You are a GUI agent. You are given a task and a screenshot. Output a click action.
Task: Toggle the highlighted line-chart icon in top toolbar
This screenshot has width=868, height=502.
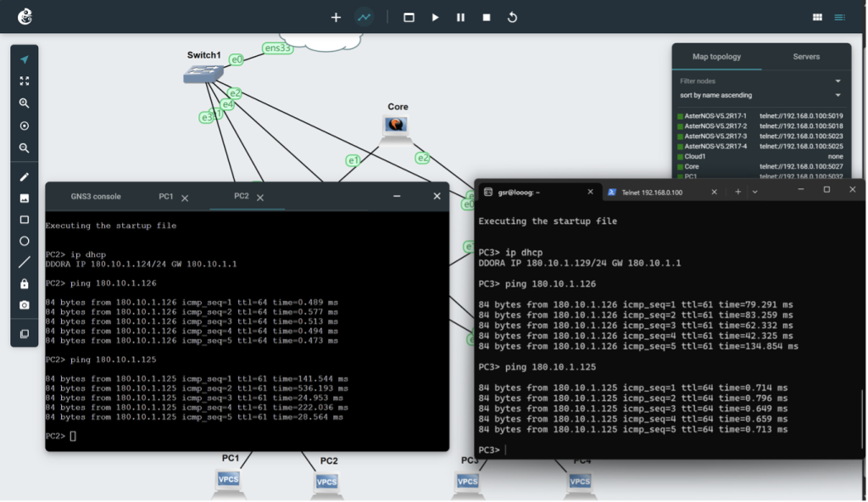point(364,17)
